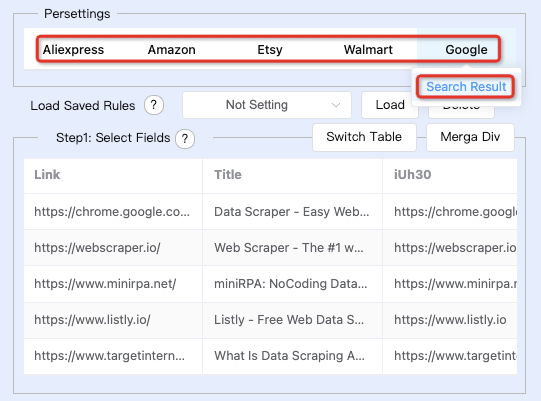Screen dimensions: 541x401
Task: Click the Load button
Action: [390, 105]
